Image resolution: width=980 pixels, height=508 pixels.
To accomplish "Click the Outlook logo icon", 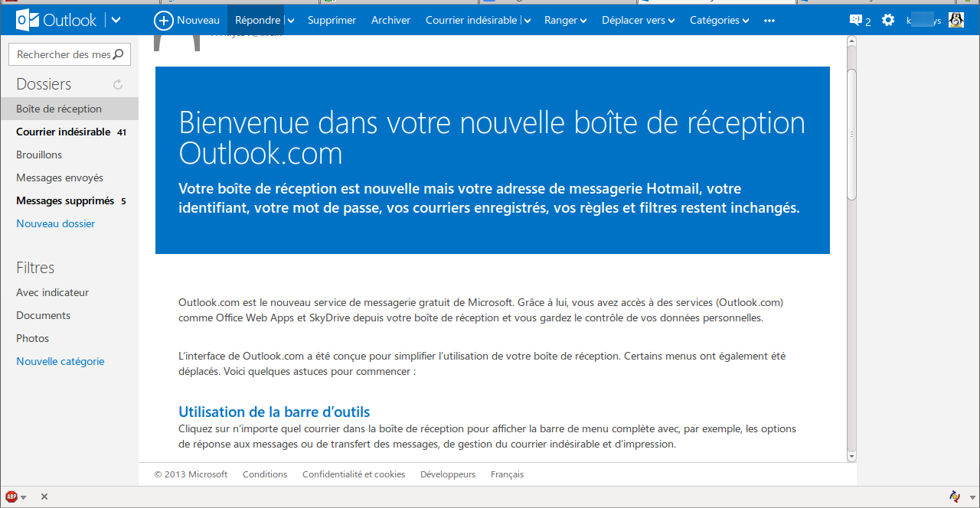I will point(28,20).
